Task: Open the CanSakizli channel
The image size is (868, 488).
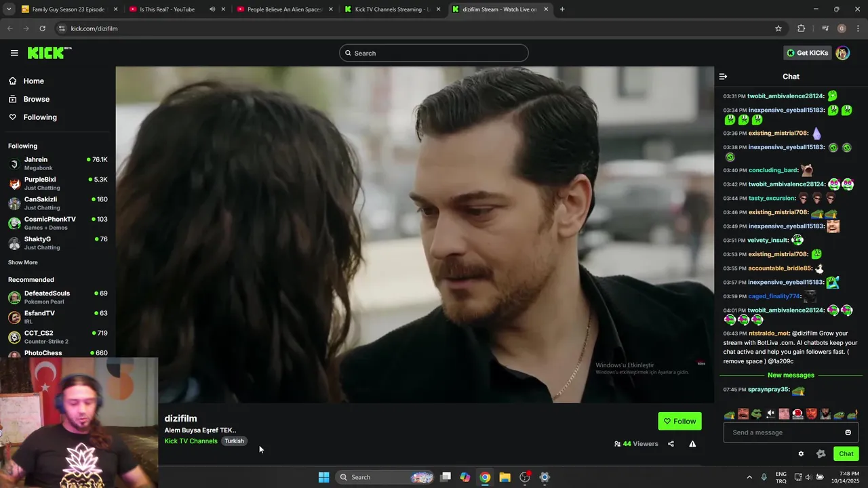Action: click(x=58, y=203)
